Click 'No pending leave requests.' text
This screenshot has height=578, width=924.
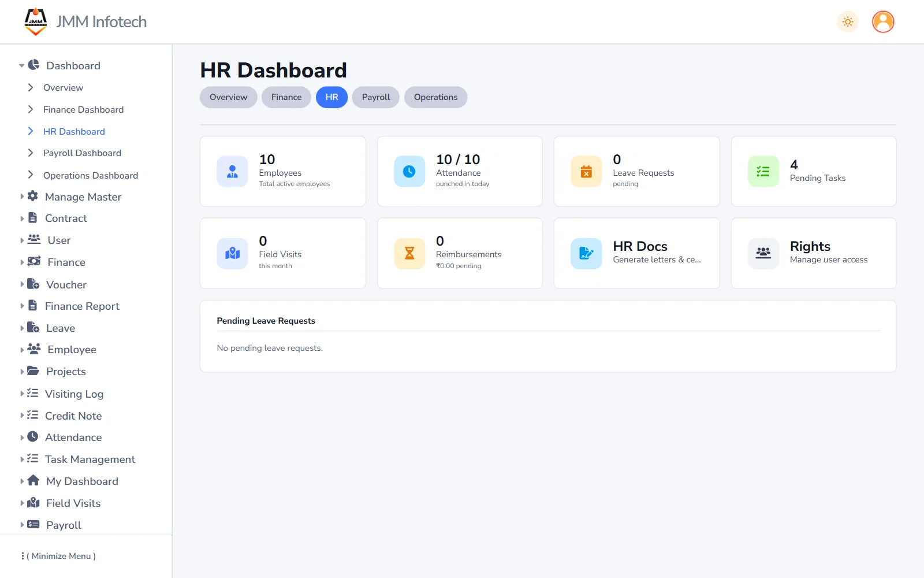click(270, 348)
